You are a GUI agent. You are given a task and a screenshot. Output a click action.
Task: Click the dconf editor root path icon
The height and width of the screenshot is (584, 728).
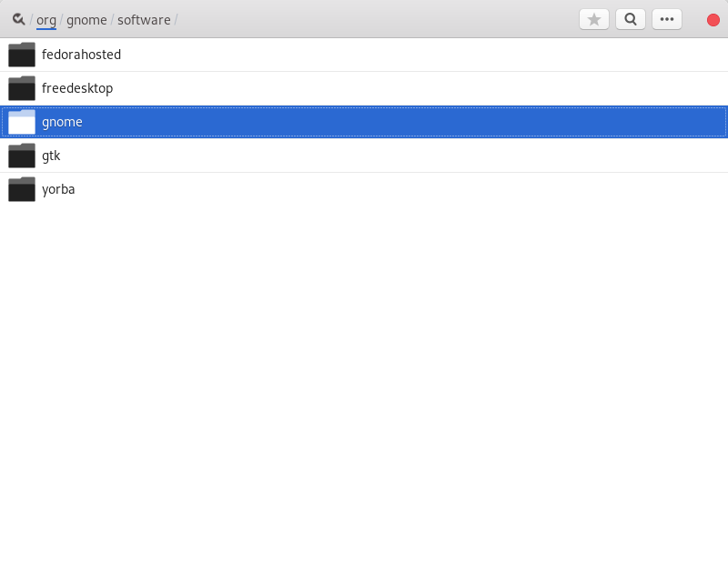pos(18,19)
